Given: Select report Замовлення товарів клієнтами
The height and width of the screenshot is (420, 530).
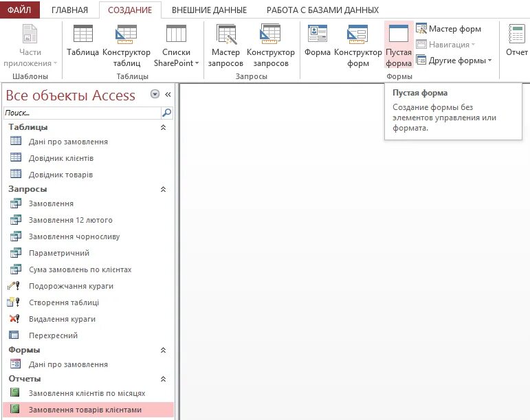Looking at the screenshot, I should click(88, 410).
